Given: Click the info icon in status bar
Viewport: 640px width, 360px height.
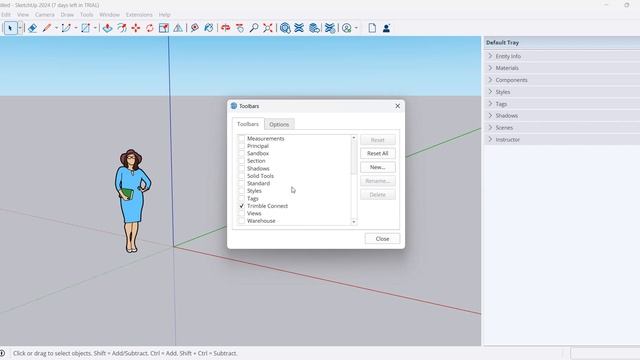Looking at the screenshot, I should coord(2,353).
